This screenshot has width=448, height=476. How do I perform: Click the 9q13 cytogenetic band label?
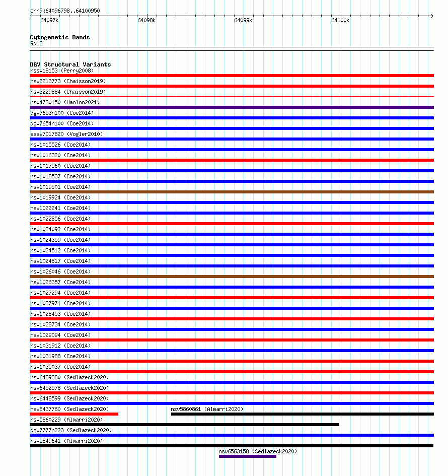click(36, 43)
